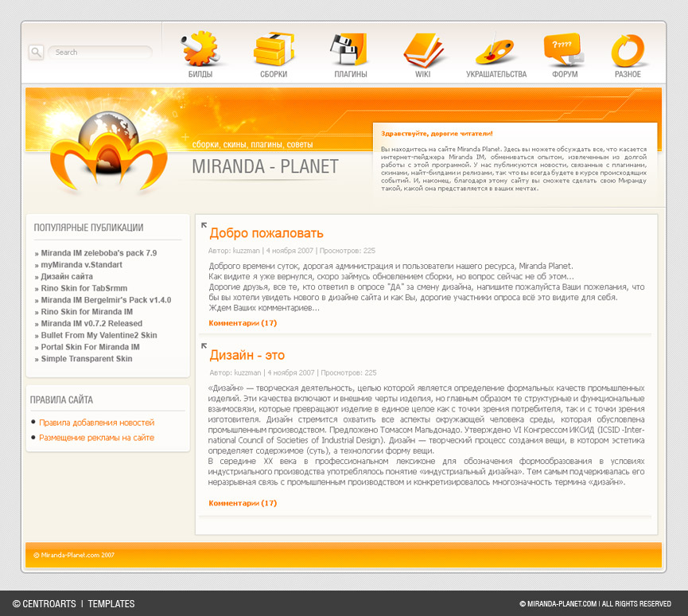This screenshot has width=688, height=616.
Task: Open Miranda IM v0.7.2 Released
Action: (91, 324)
